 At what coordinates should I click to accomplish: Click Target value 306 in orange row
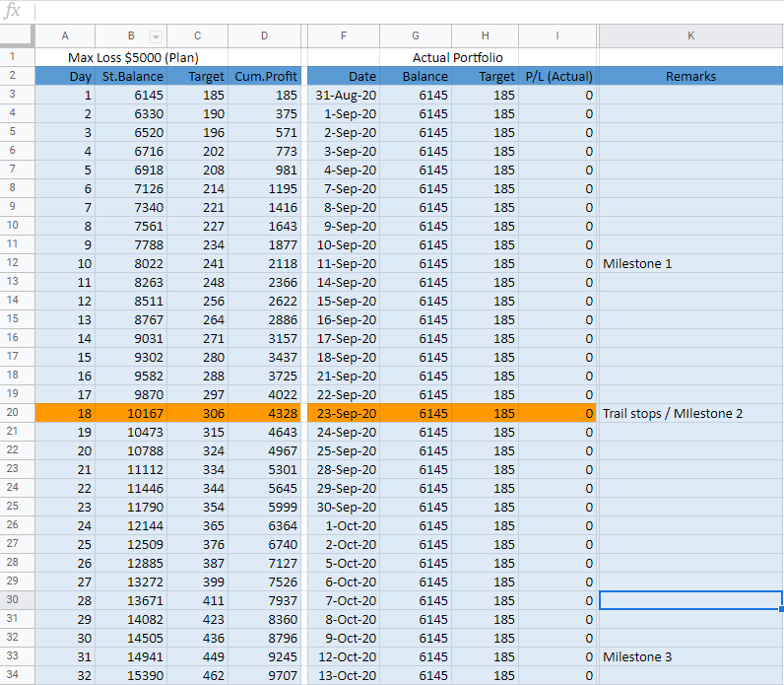click(198, 413)
